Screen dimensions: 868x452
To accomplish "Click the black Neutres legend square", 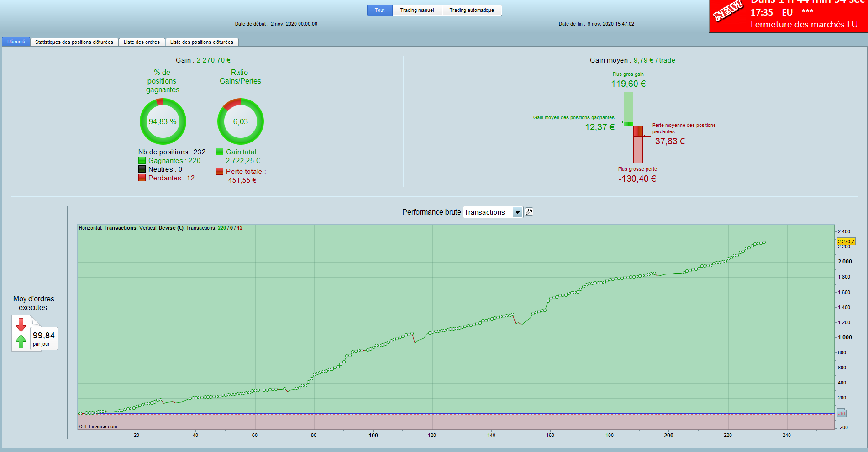I will pos(142,169).
